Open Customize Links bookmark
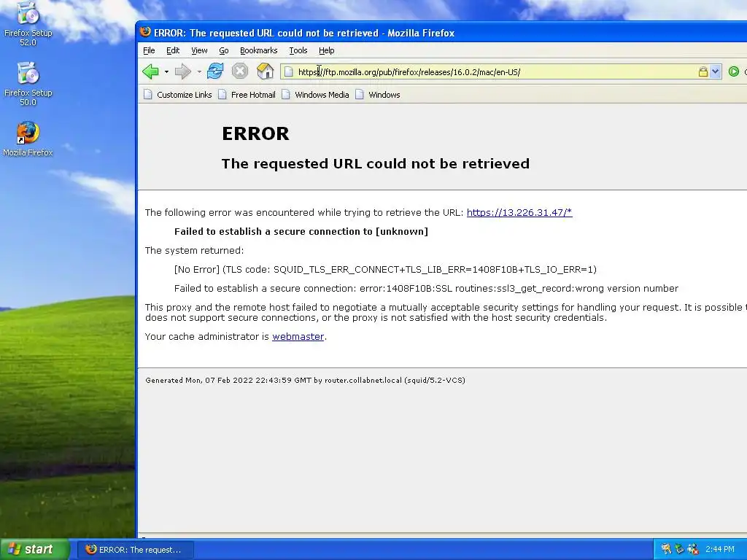This screenshot has height=560, width=747. [178, 95]
